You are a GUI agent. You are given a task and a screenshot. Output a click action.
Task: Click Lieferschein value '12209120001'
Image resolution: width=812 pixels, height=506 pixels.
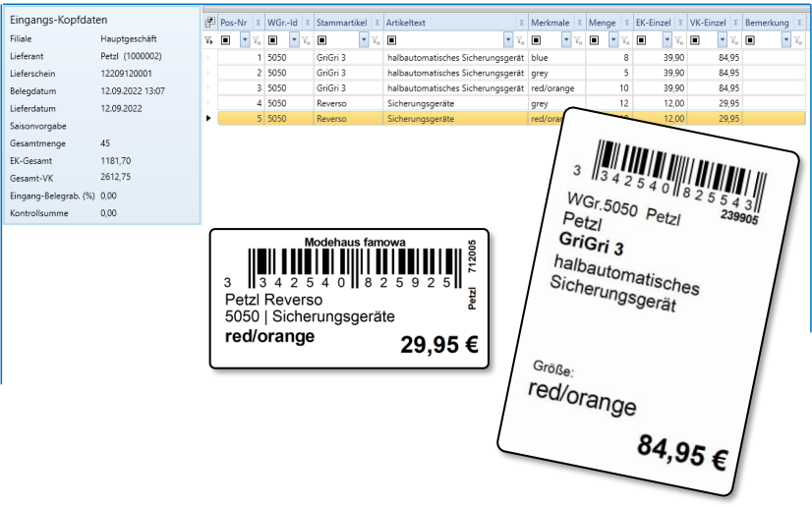click(127, 74)
